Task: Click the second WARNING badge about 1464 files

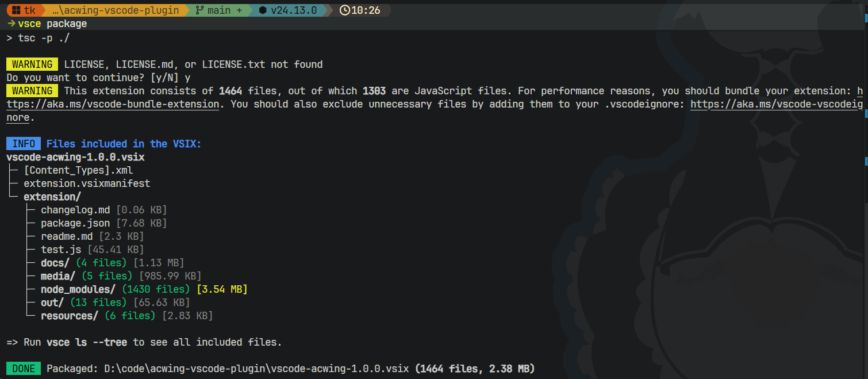Action: (x=32, y=91)
